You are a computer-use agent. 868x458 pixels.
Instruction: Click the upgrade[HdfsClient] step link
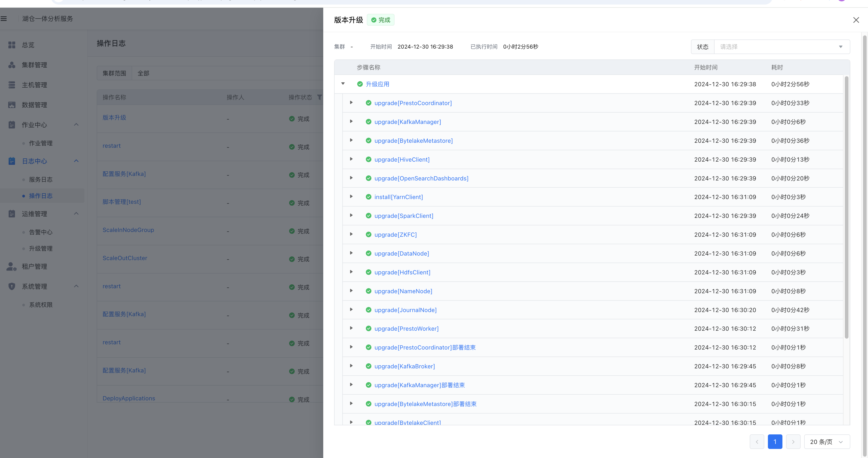pyautogui.click(x=402, y=272)
